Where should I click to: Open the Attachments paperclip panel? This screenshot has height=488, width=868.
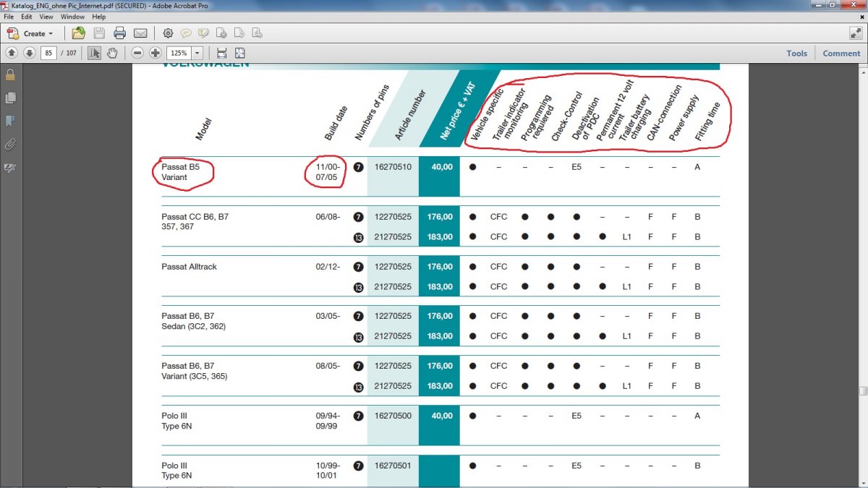point(10,144)
